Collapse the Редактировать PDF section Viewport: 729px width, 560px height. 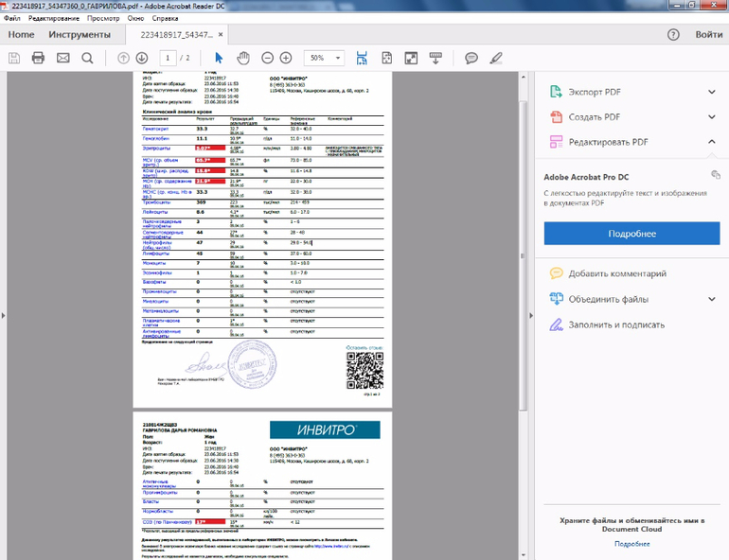coord(711,141)
